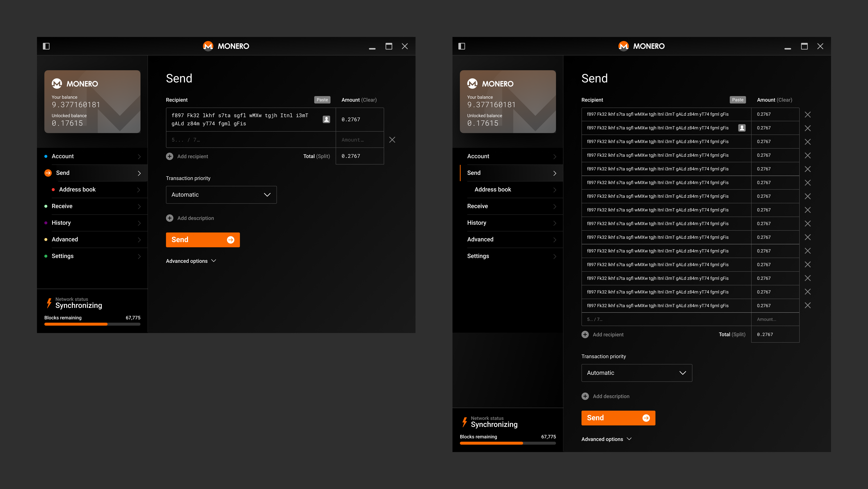Viewport: 868px width, 489px height.
Task: Click plus icon next to Add description in right window
Action: pos(585,396)
